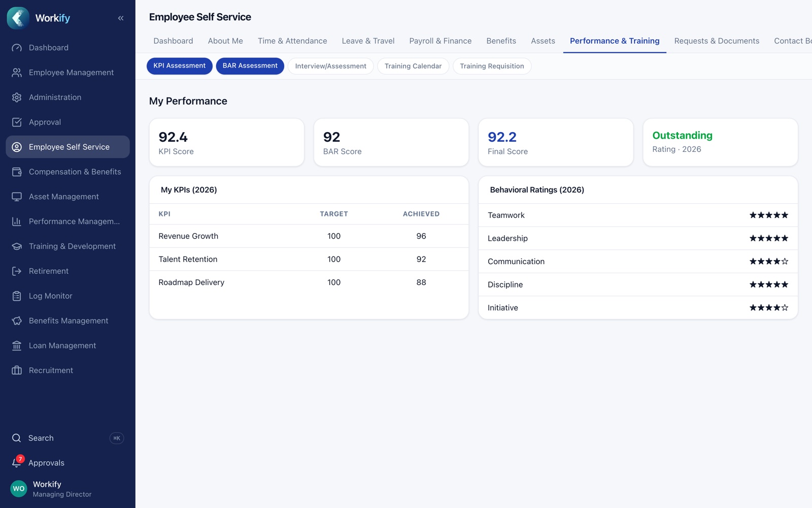The width and height of the screenshot is (812, 508).
Task: Open the Requests & Documents tab
Action: [717, 41]
